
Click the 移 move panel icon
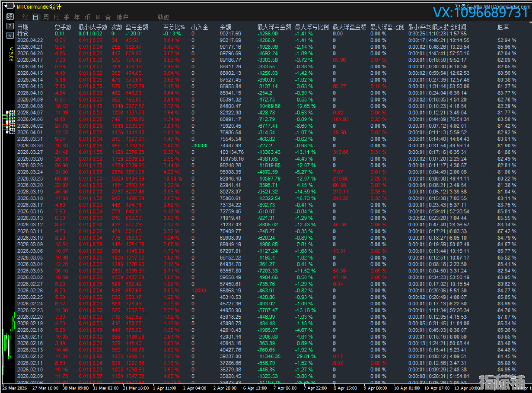pos(10,17)
